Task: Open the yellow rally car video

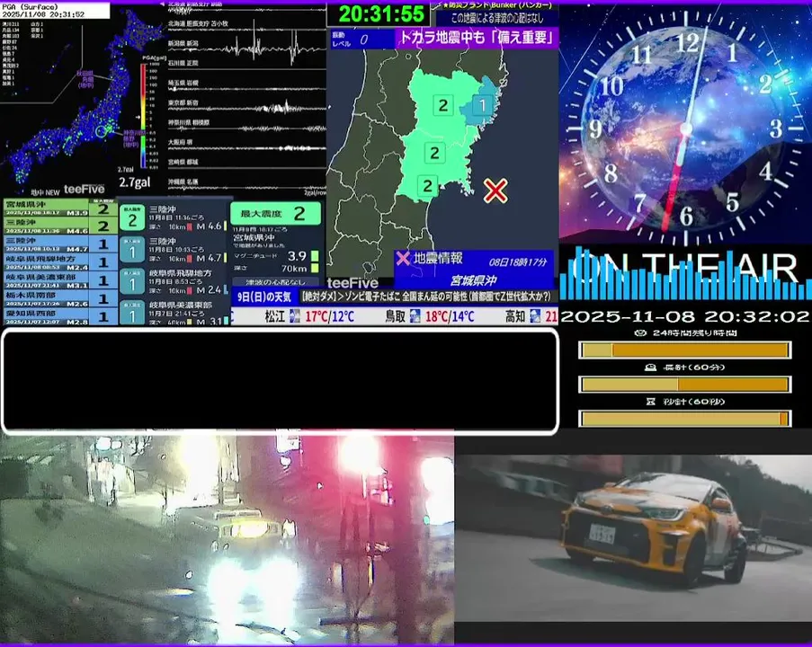Action: [x=633, y=538]
